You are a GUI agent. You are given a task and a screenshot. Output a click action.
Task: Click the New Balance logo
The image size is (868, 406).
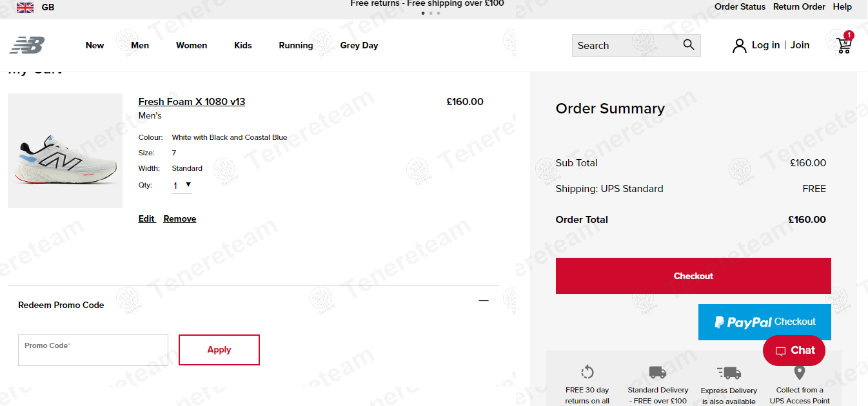tap(27, 45)
